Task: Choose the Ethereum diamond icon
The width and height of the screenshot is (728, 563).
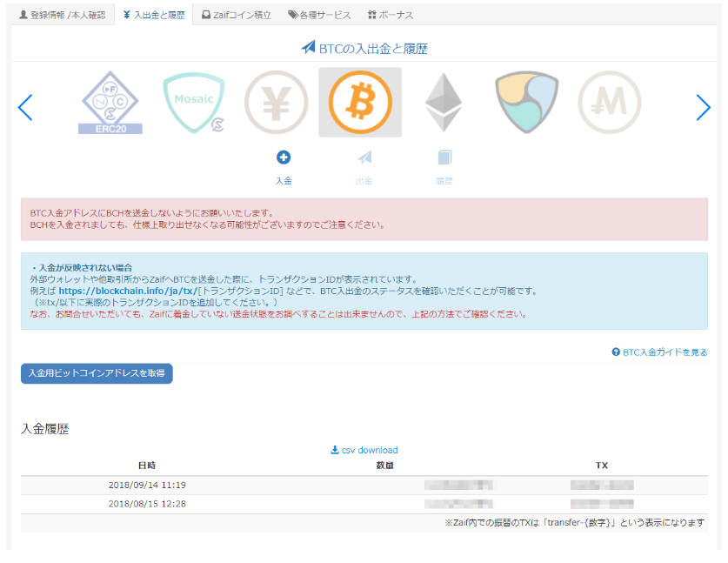Action: [x=444, y=103]
